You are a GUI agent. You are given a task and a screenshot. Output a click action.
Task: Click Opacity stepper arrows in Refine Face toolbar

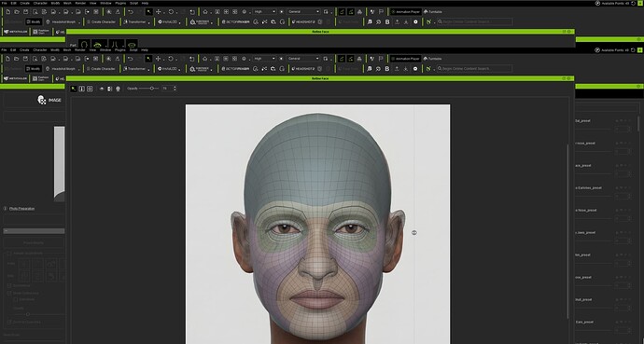coord(175,89)
